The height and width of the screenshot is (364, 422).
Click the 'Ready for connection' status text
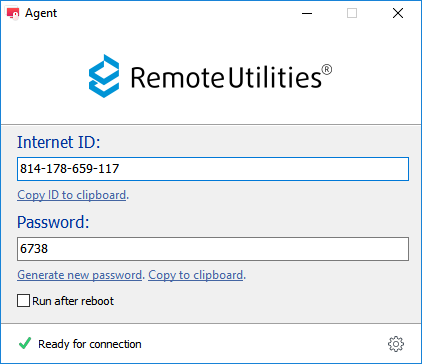pos(90,344)
